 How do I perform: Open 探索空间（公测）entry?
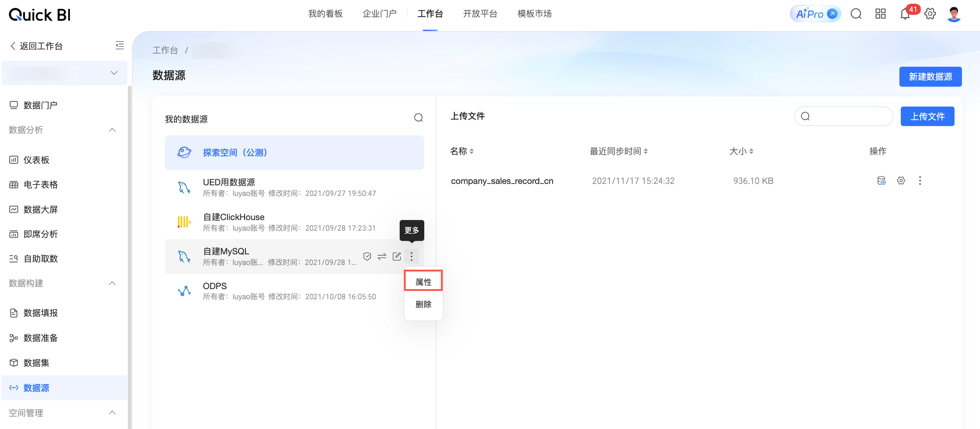tap(295, 152)
